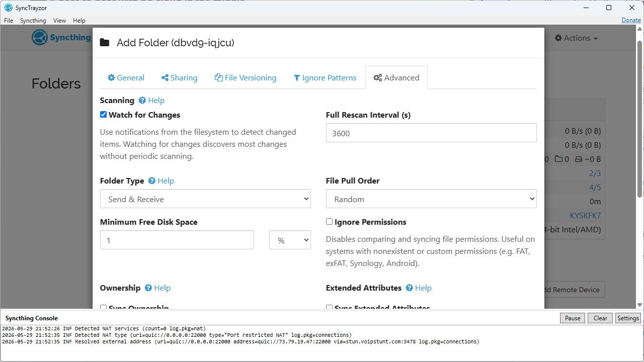Tick the Sync Ownership checkbox
Screen dimensions: 644x362
point(103,307)
